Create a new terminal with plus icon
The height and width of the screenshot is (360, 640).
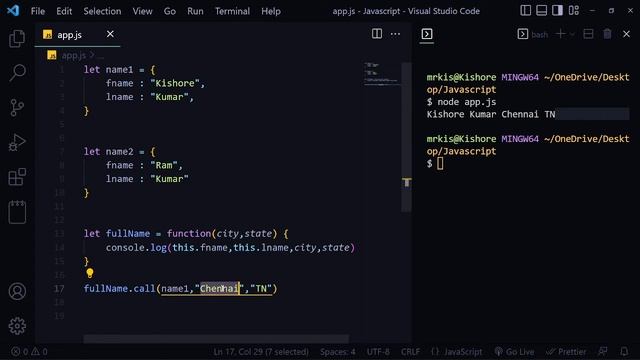(x=560, y=34)
